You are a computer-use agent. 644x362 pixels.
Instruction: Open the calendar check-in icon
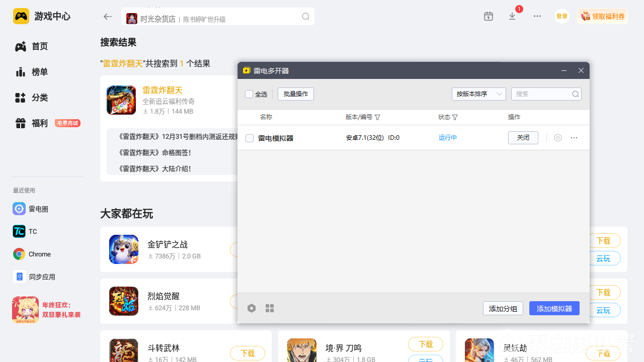[x=488, y=16]
